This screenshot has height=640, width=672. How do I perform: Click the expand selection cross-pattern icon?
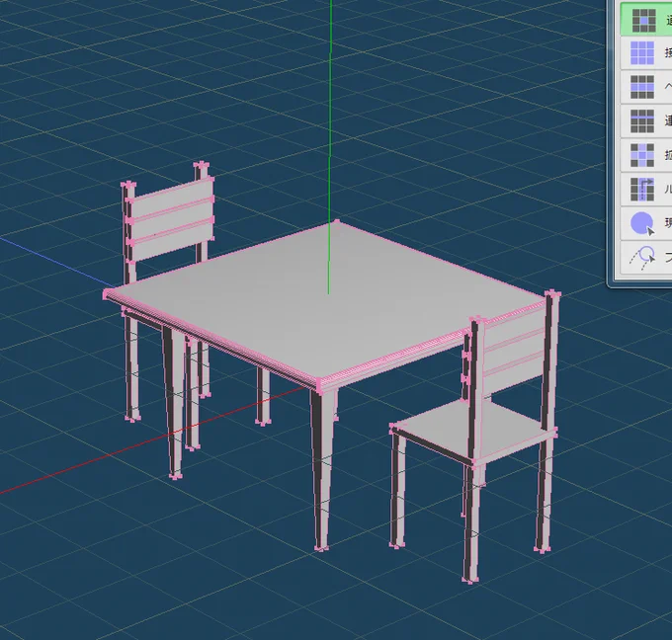(x=646, y=155)
